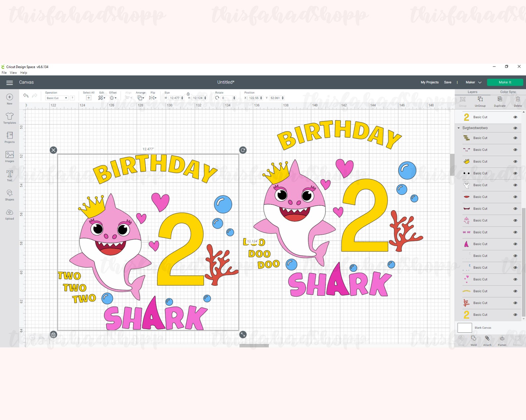Viewport: 526px width, 420px height.
Task: Hide the pink fin layer
Action: tap(515, 244)
